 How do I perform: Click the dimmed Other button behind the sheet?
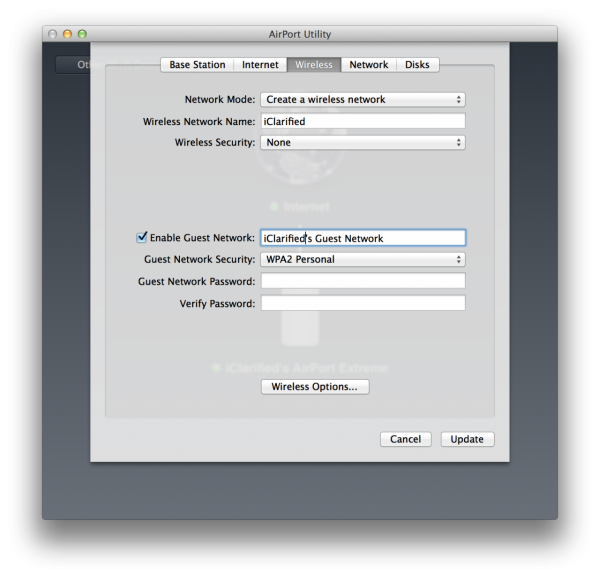click(73, 65)
